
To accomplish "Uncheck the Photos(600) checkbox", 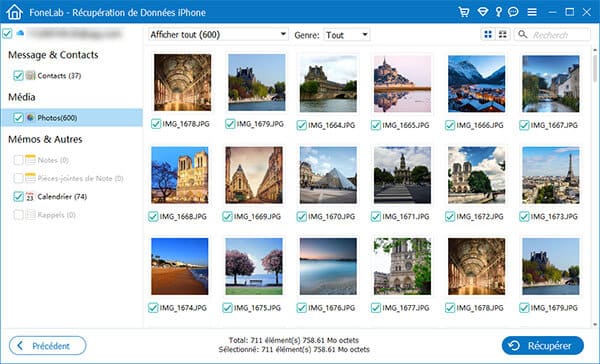I will point(18,118).
